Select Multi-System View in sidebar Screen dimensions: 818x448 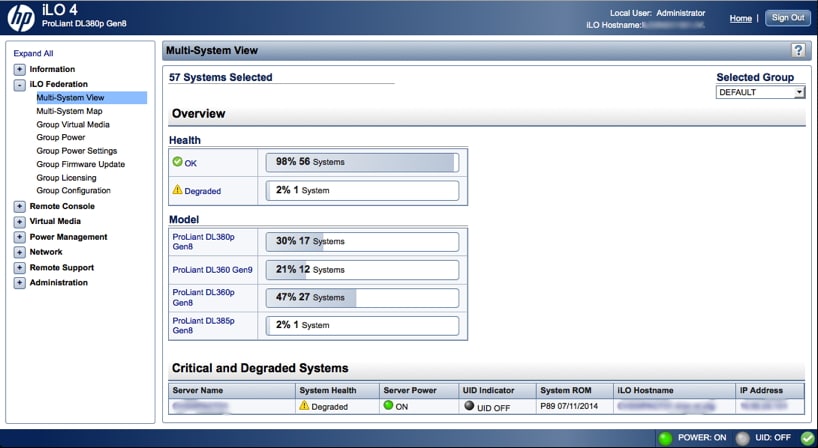pos(91,98)
